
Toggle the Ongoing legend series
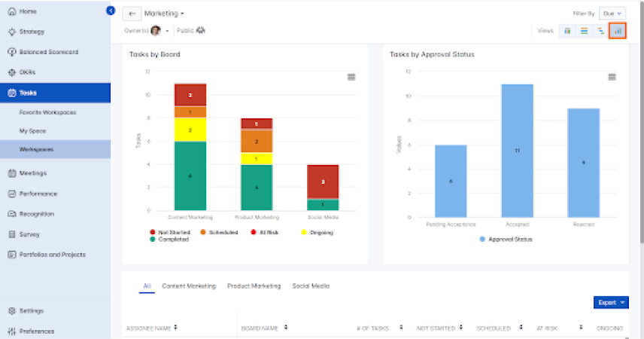tap(317, 233)
